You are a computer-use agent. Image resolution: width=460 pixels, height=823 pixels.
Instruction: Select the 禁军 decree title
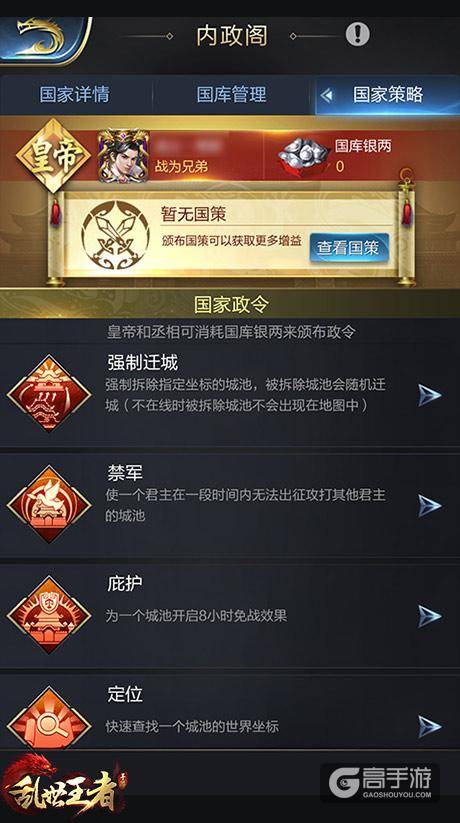[x=125, y=473]
